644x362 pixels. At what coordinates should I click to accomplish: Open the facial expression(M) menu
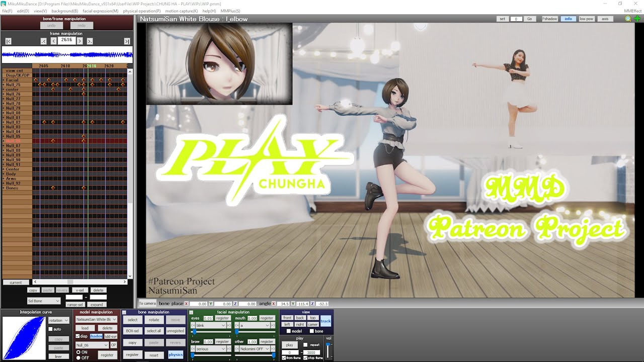101,11
